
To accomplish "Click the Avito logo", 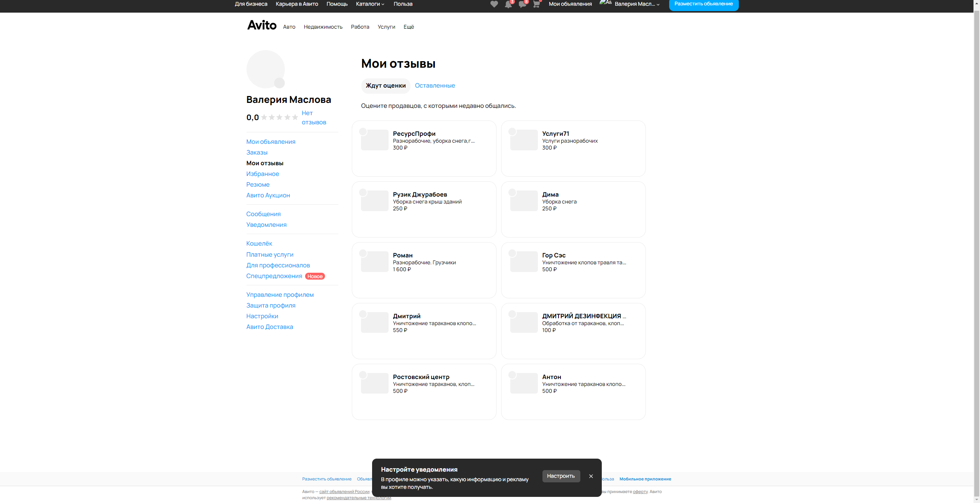I will coord(262,25).
